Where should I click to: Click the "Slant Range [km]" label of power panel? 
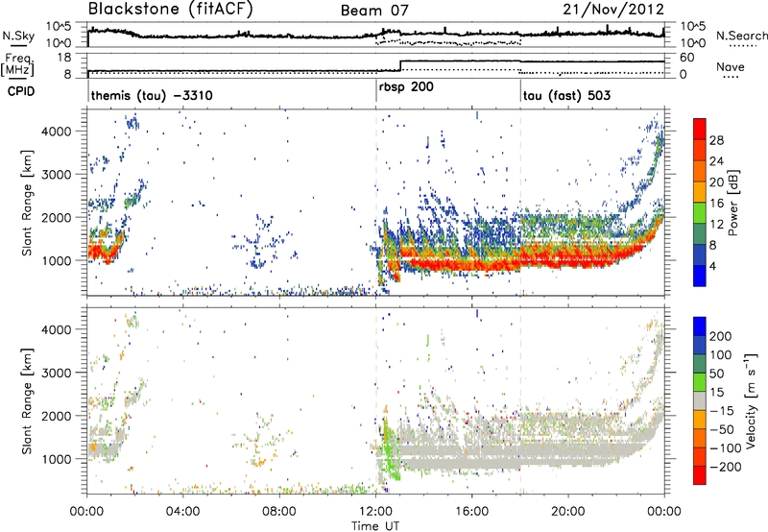27,203
